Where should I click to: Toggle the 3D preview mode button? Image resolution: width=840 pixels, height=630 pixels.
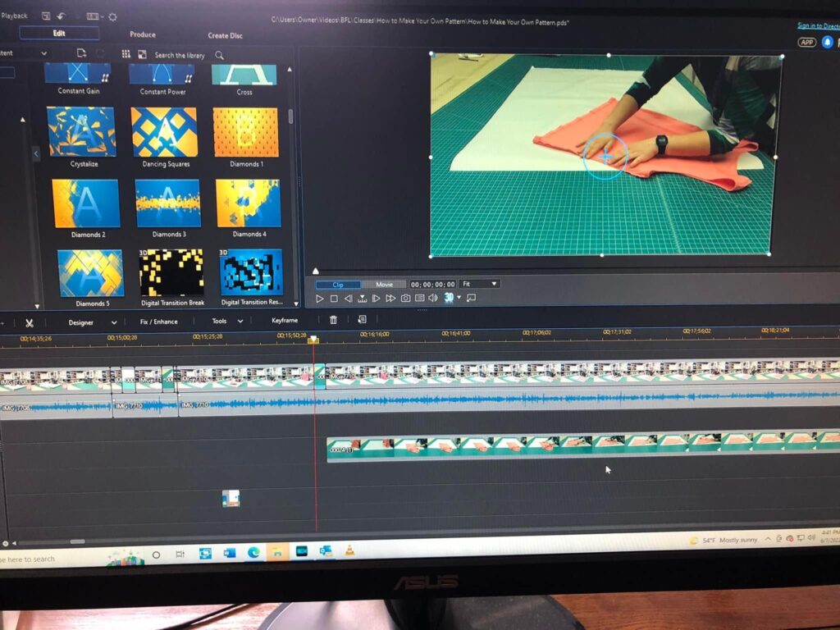click(450, 298)
